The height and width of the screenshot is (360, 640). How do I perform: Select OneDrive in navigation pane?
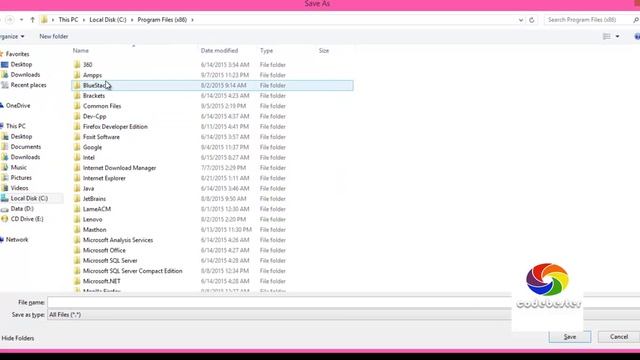pos(18,106)
